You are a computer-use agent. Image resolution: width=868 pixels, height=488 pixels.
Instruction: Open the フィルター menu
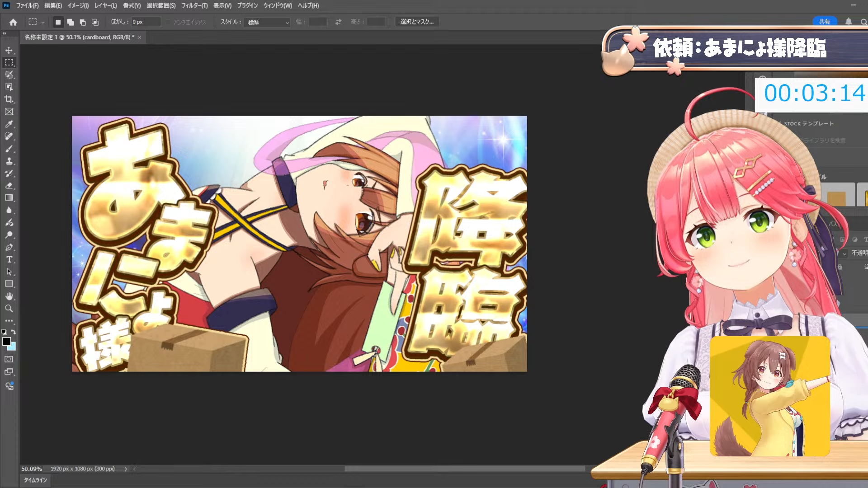tap(194, 5)
